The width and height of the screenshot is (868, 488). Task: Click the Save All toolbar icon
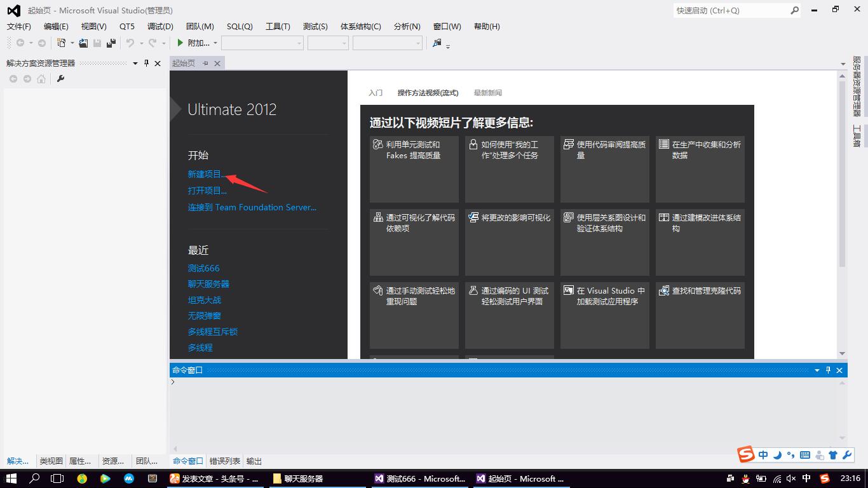point(111,43)
